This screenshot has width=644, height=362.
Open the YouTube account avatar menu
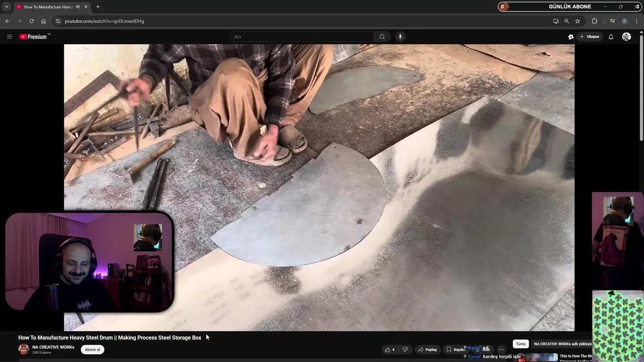click(x=626, y=37)
